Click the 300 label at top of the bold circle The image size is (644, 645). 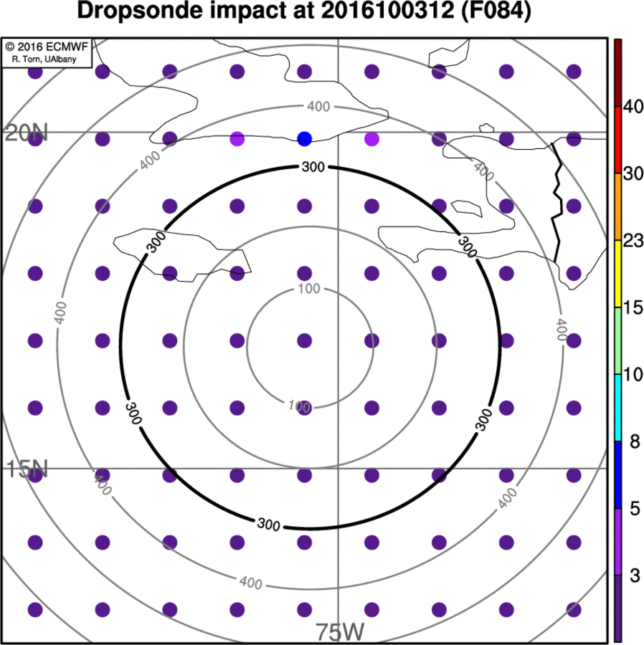coord(313,167)
